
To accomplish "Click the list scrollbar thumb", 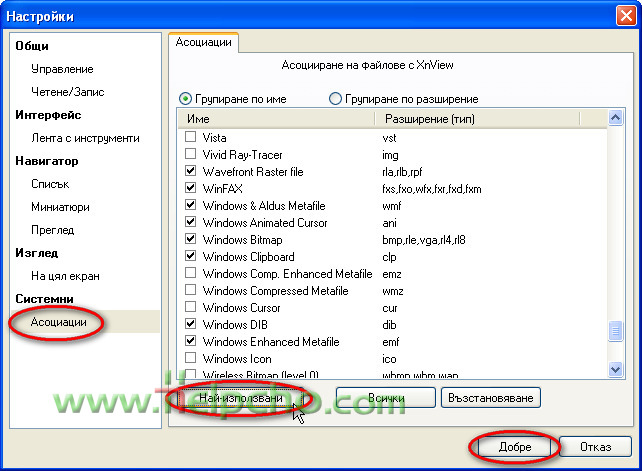I will coord(615,331).
